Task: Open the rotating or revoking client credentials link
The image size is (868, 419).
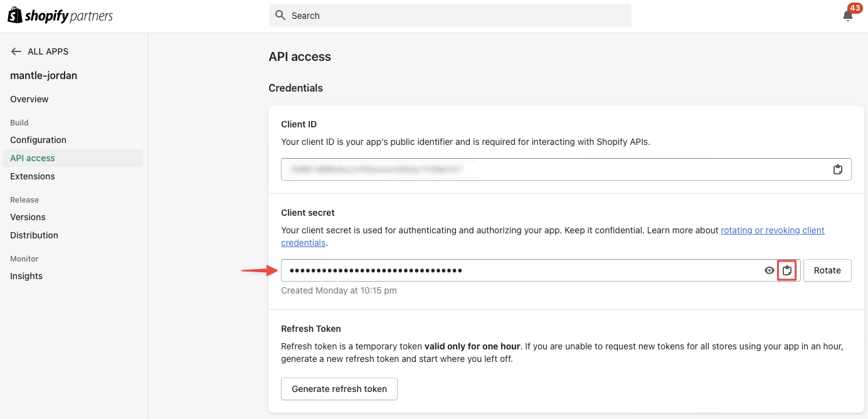Action: (x=772, y=230)
